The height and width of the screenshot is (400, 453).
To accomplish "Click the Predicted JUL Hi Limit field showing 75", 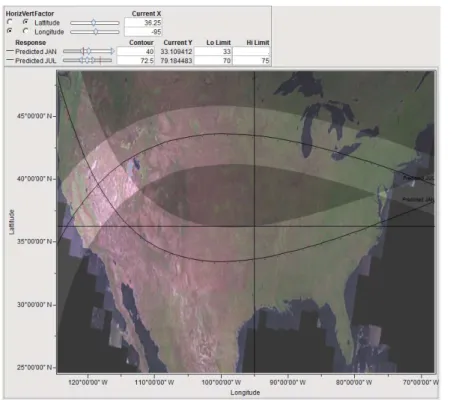I will click(x=251, y=60).
